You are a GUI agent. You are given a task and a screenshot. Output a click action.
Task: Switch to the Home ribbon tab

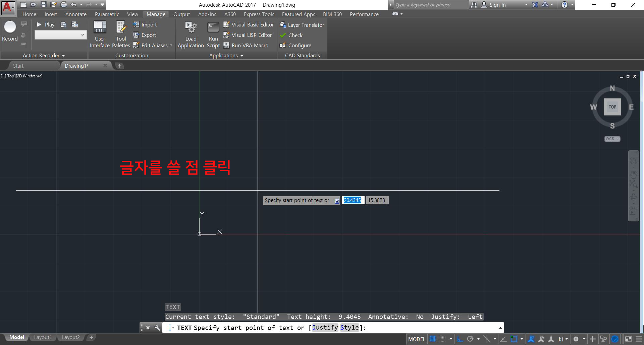pyautogui.click(x=29, y=14)
